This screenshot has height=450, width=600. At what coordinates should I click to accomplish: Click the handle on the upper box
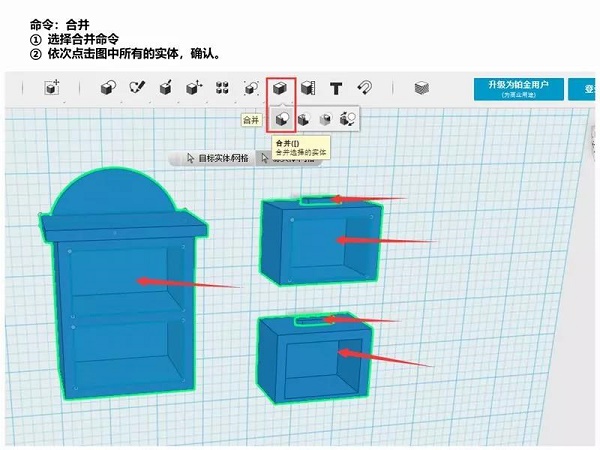pyautogui.click(x=316, y=200)
